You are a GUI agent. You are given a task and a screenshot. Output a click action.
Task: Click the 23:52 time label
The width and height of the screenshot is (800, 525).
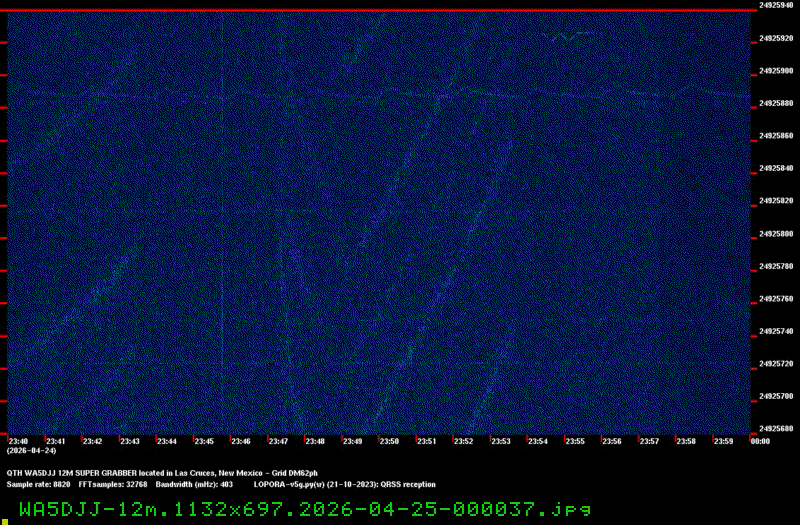click(463, 441)
